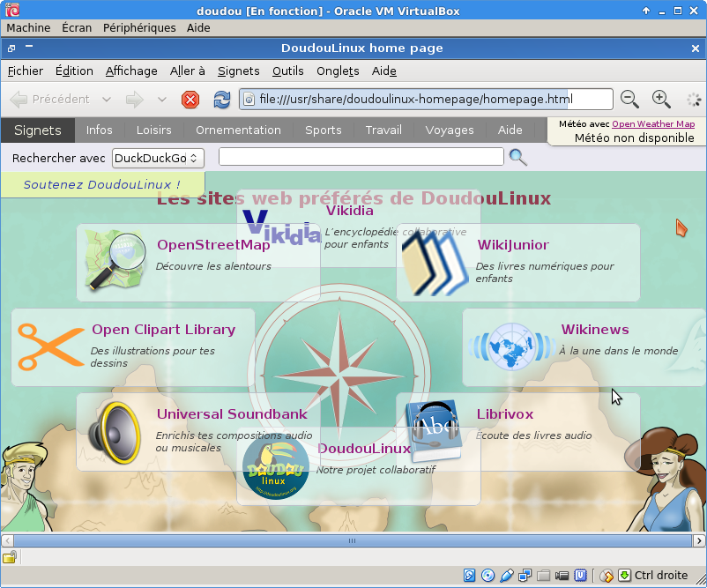Image resolution: width=707 pixels, height=588 pixels.
Task: Start search with magnifying glass icon
Action: pos(517,158)
